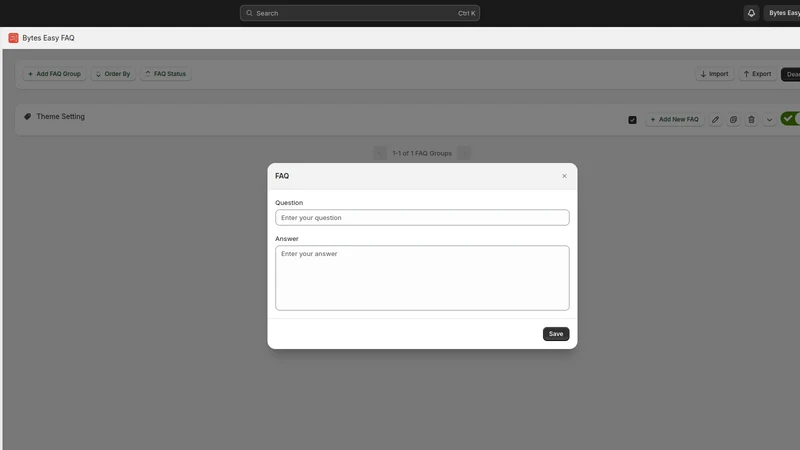Open the Bytes Easy account menu
This screenshot has height=450, width=800.
(782, 13)
